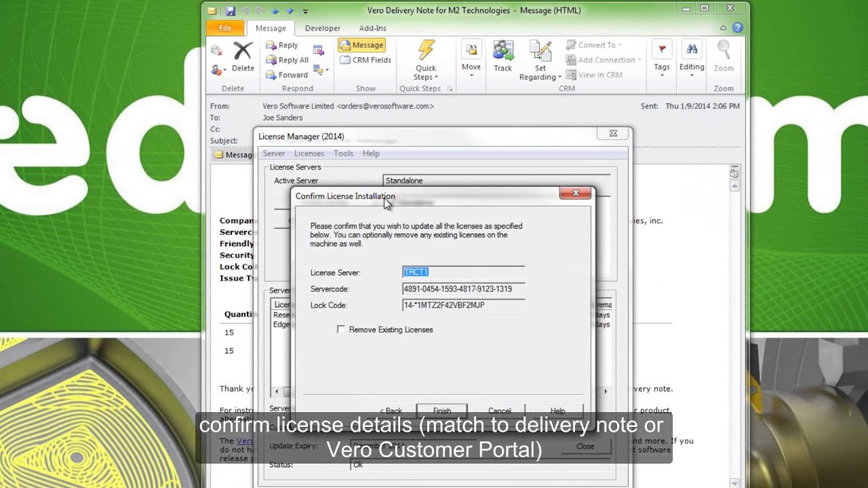Click the License Server field TRCT1

click(463, 272)
